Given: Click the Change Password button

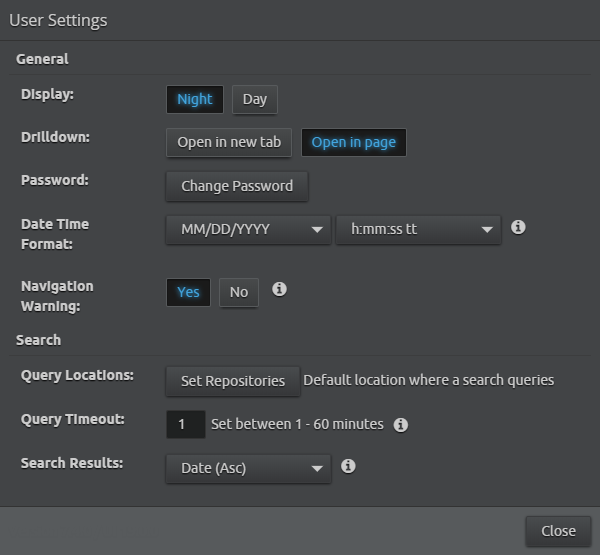Looking at the screenshot, I should pos(237,186).
